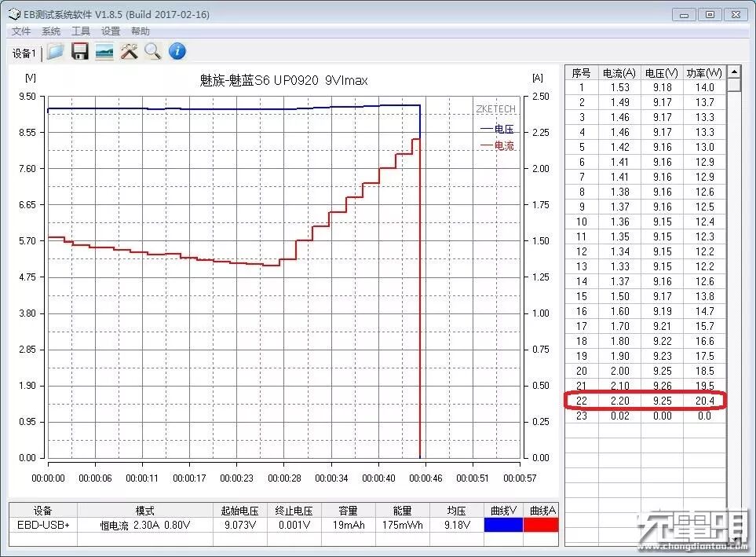Open the folder icon in toolbar
The image size is (756, 557).
coord(55,51)
